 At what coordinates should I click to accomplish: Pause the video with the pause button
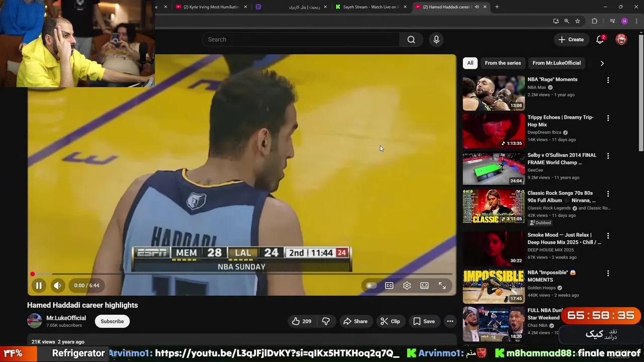tap(38, 286)
